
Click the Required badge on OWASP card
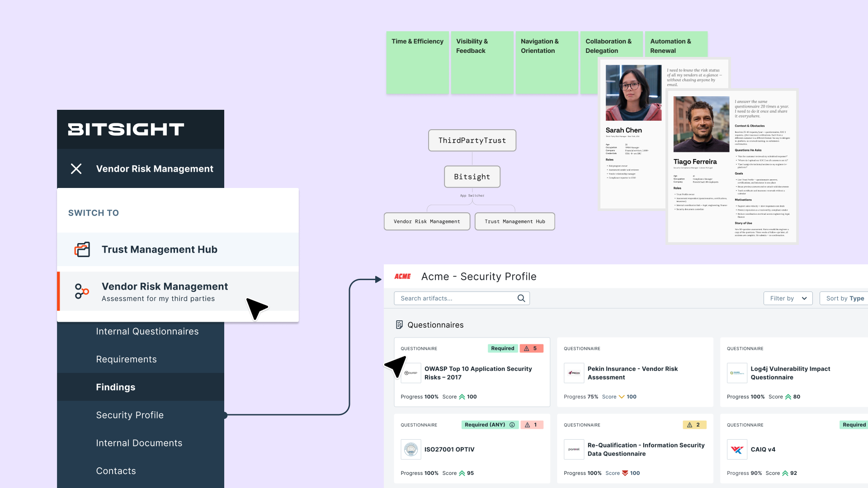coord(502,348)
